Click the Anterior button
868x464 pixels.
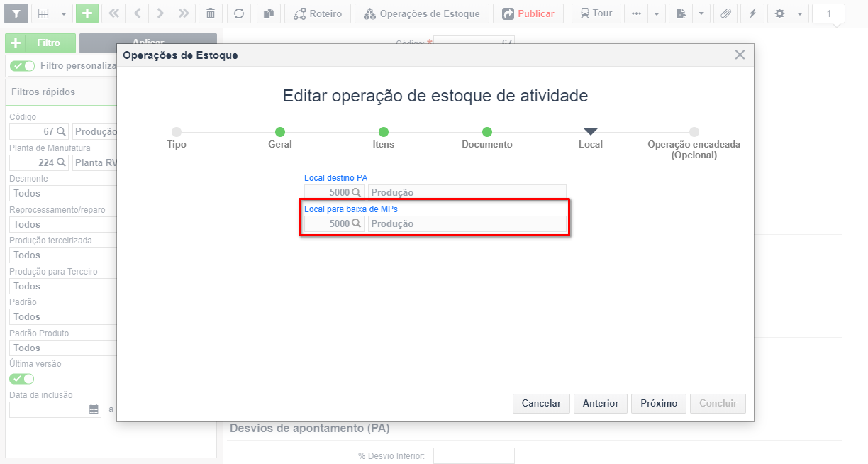click(601, 403)
